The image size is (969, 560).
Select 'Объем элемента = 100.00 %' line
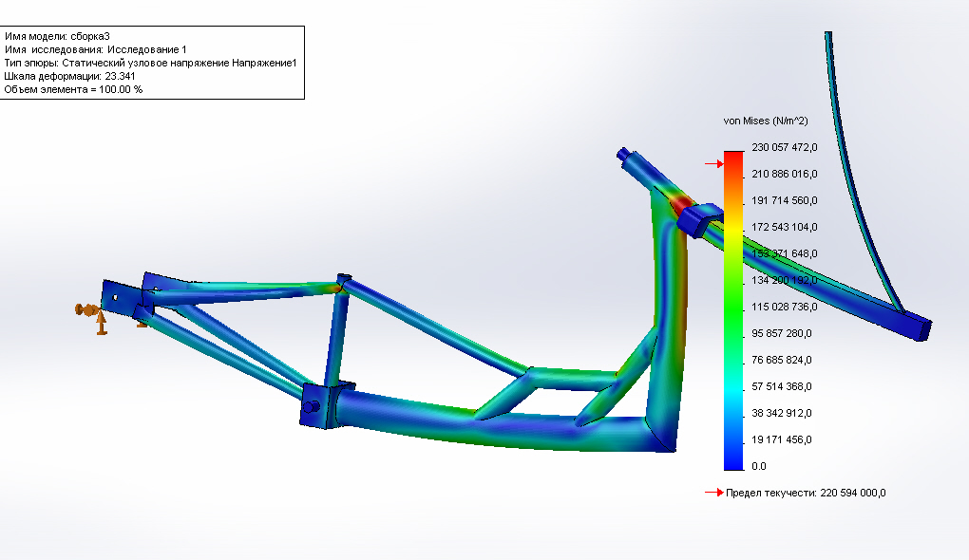point(73,89)
